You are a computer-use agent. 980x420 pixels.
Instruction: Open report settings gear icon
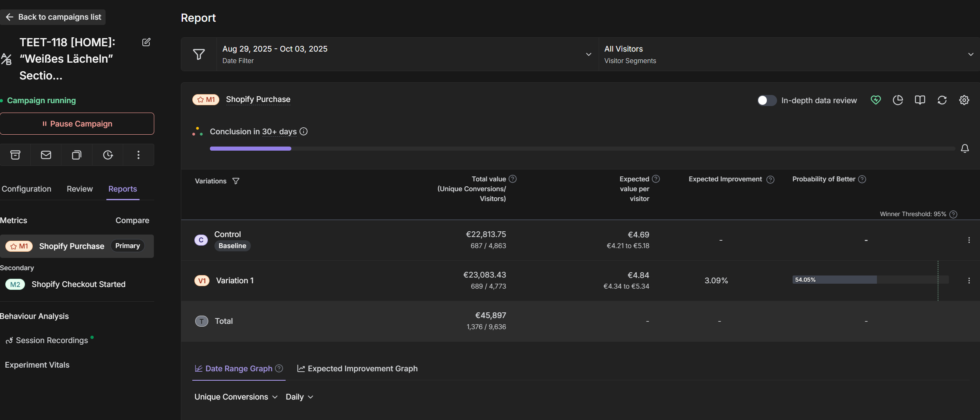[x=964, y=100]
